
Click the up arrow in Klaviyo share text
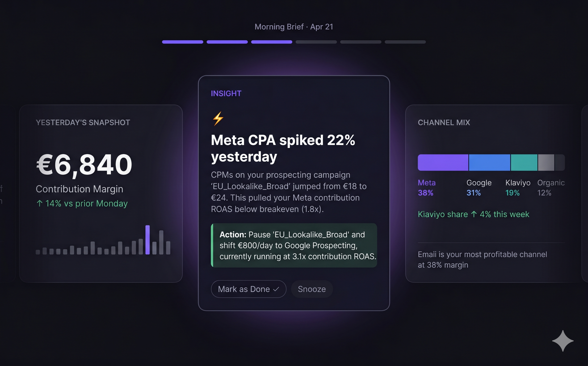point(474,214)
